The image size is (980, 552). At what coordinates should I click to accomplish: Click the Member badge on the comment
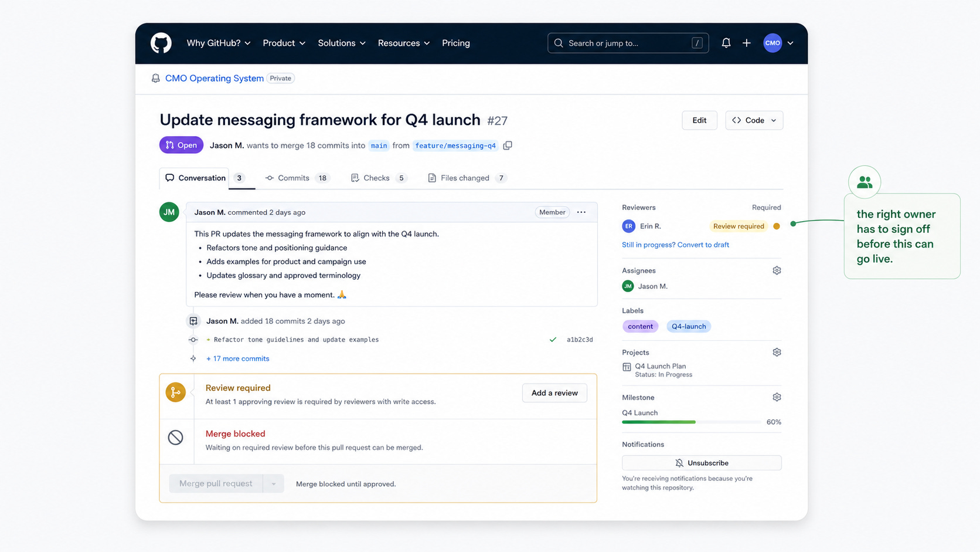[x=552, y=212]
